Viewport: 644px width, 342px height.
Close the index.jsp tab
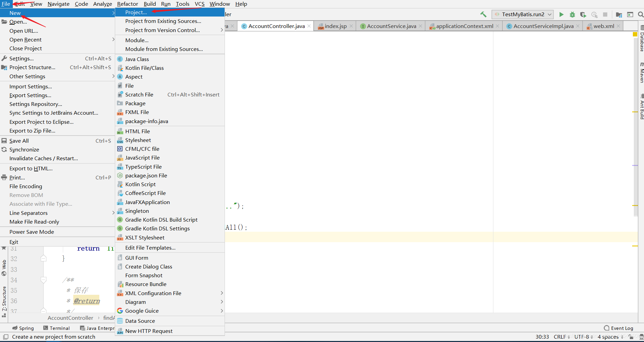(x=351, y=26)
